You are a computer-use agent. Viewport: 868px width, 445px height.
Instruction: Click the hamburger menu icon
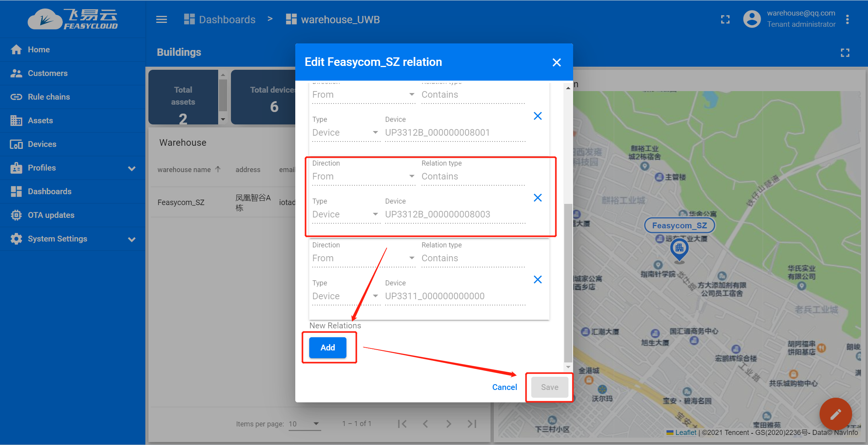click(x=162, y=19)
